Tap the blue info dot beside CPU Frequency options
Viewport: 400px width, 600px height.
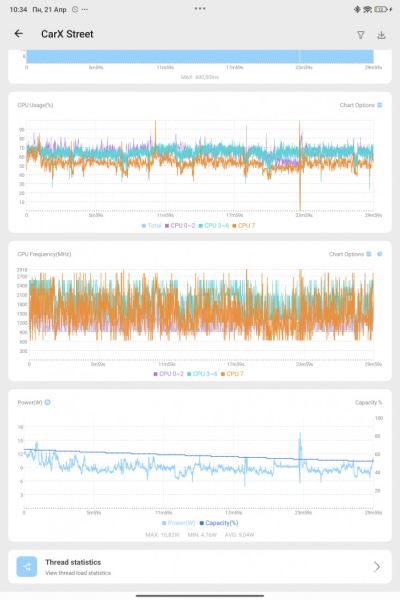click(x=380, y=254)
